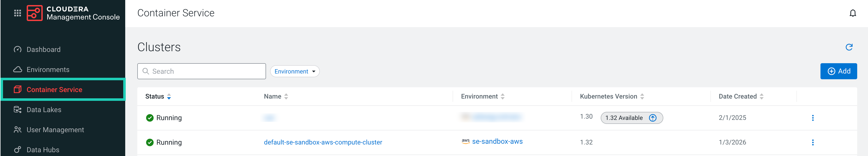Open the notifications bell
Screen dimensions: 868x156
coord(852,13)
